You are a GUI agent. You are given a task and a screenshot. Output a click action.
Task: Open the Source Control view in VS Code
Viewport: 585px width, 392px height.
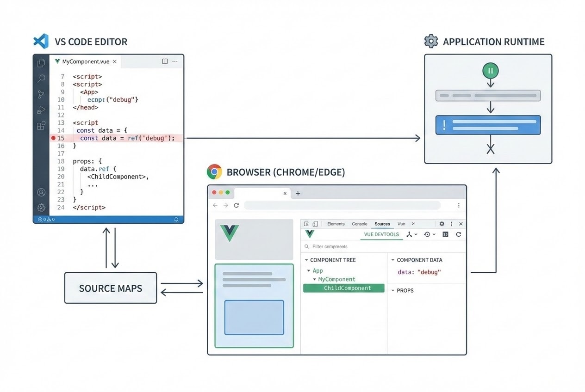pyautogui.click(x=41, y=94)
